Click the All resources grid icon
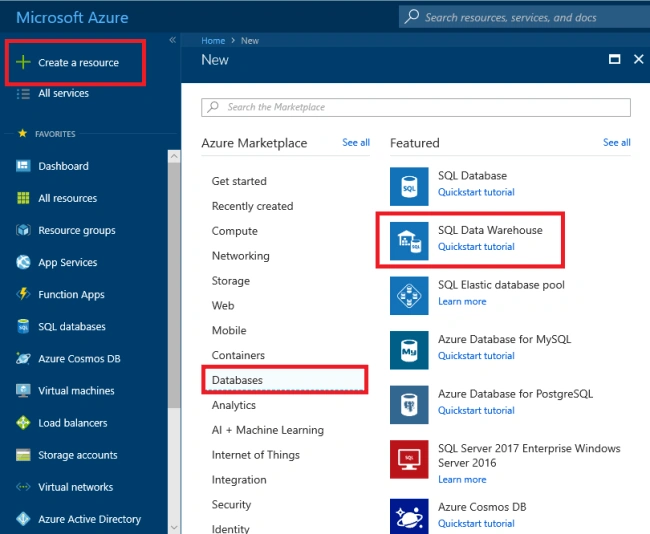 click(x=23, y=198)
